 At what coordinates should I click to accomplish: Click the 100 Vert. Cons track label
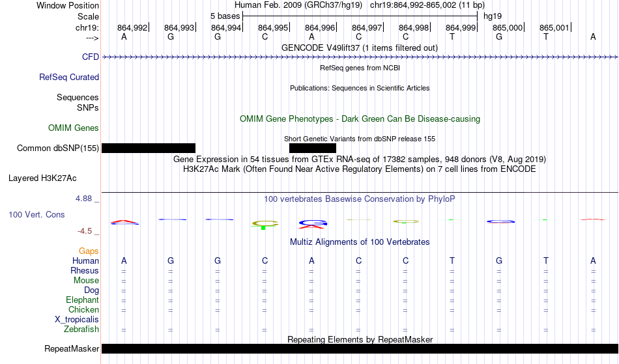click(36, 214)
